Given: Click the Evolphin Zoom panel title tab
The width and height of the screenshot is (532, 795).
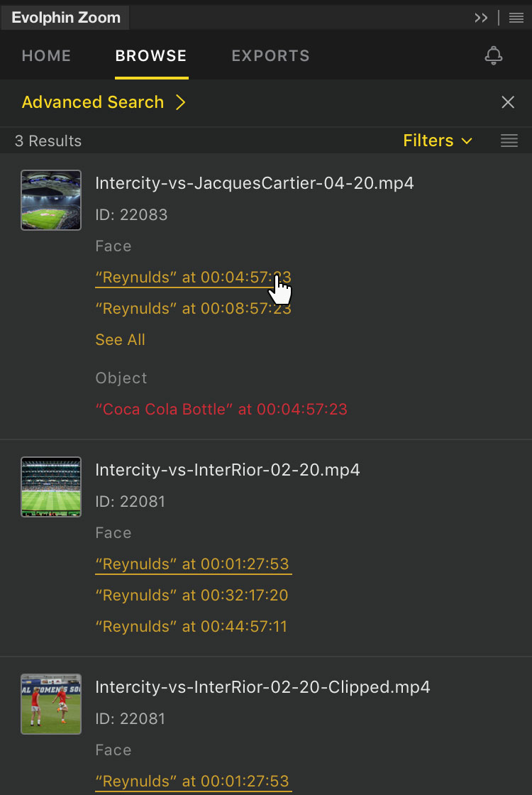Looking at the screenshot, I should 65,18.
